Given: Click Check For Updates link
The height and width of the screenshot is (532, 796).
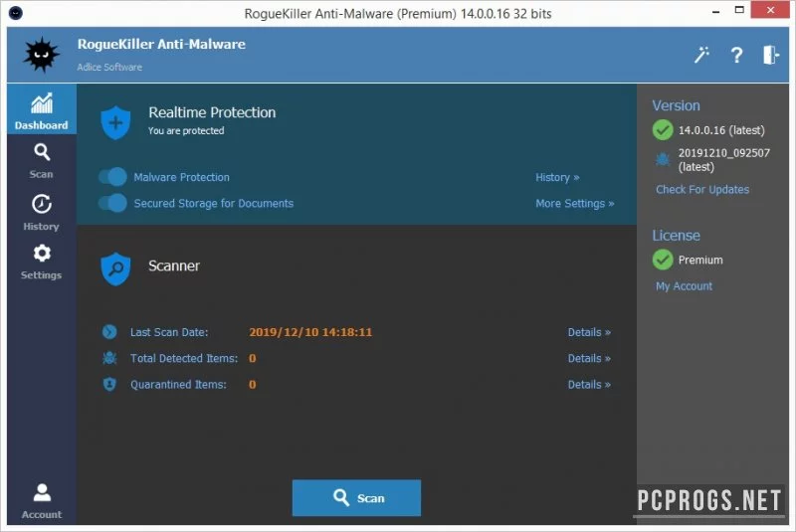Looking at the screenshot, I should coord(702,190).
